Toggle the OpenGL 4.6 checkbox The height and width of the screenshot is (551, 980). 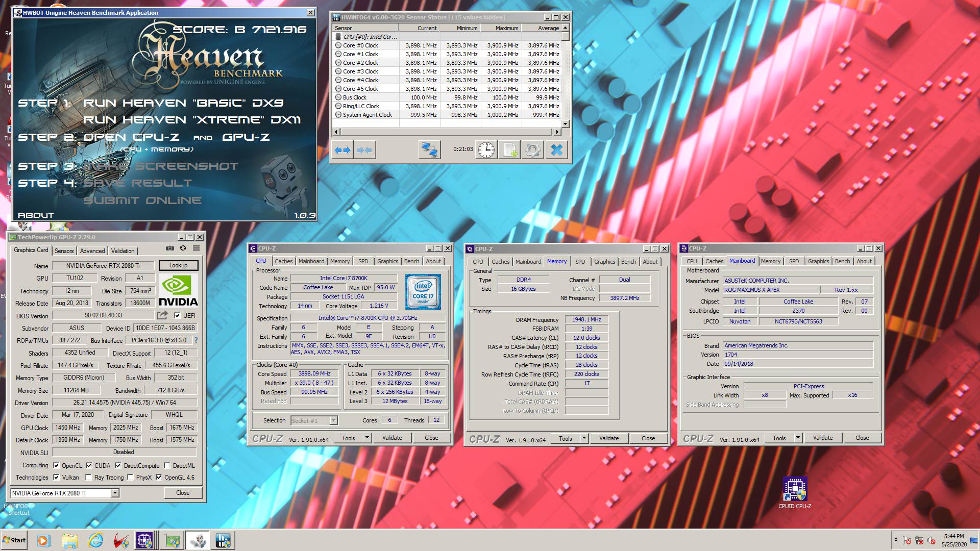coord(159,477)
